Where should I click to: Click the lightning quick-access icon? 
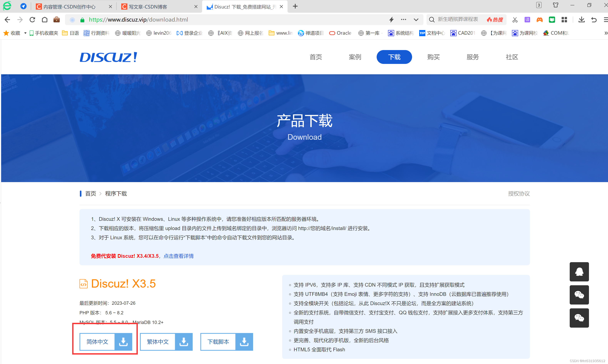(391, 20)
